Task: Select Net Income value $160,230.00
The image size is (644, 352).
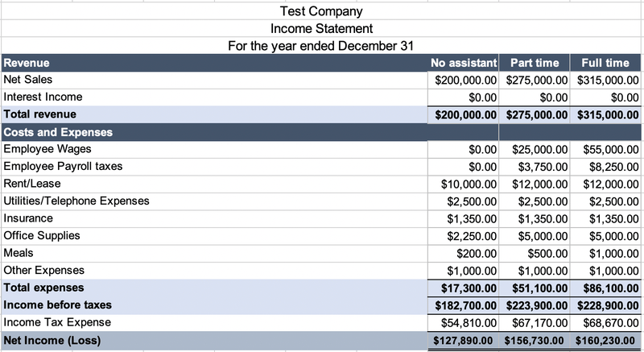Action: click(605, 341)
